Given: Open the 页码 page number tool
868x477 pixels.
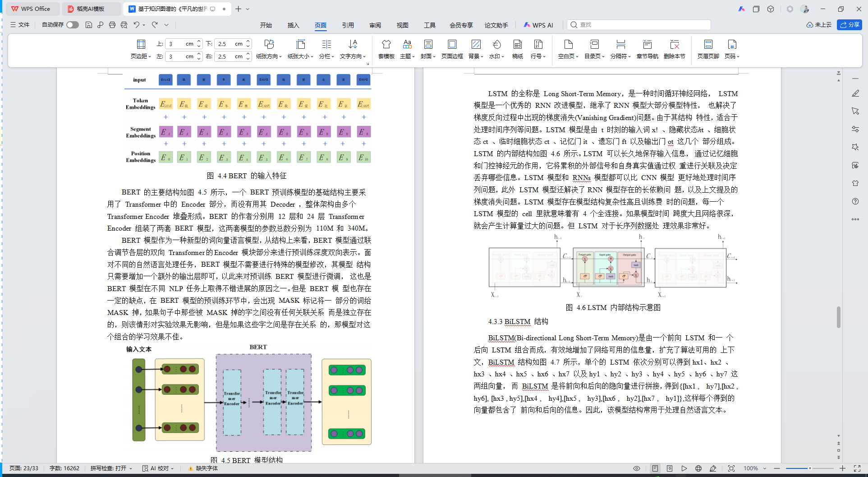Looking at the screenshot, I should pyautogui.click(x=732, y=49).
